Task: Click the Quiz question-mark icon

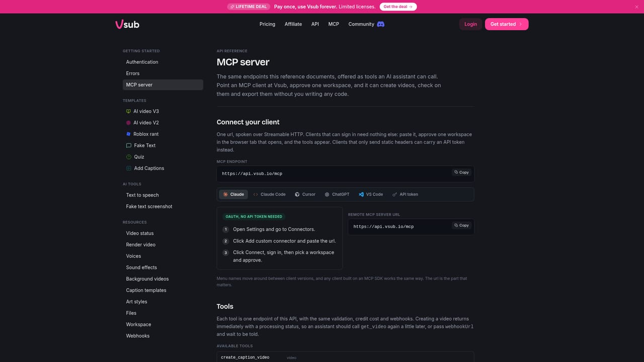Action: point(128,157)
